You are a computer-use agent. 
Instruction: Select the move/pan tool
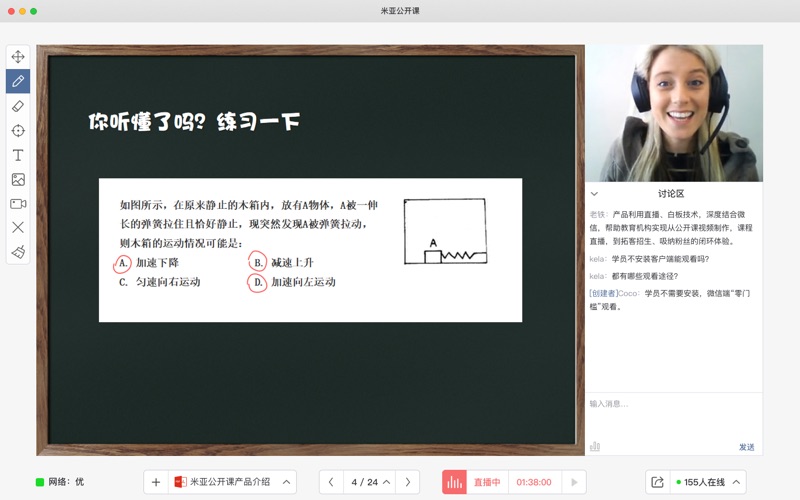18,57
